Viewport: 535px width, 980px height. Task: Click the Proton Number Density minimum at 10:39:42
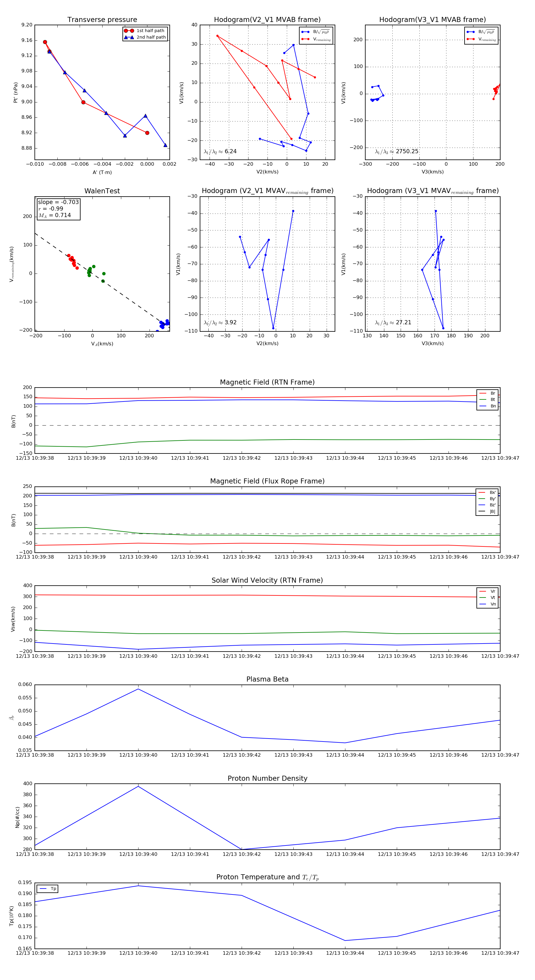241,850
